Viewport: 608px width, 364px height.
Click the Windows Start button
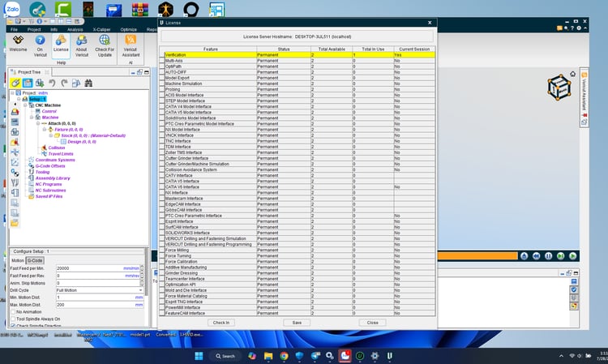pos(199,356)
